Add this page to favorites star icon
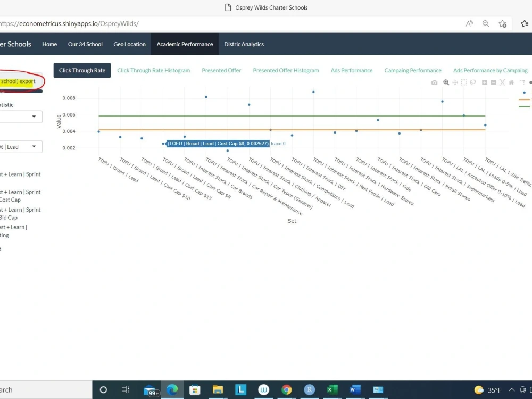This screenshot has height=399, width=532. [x=503, y=24]
